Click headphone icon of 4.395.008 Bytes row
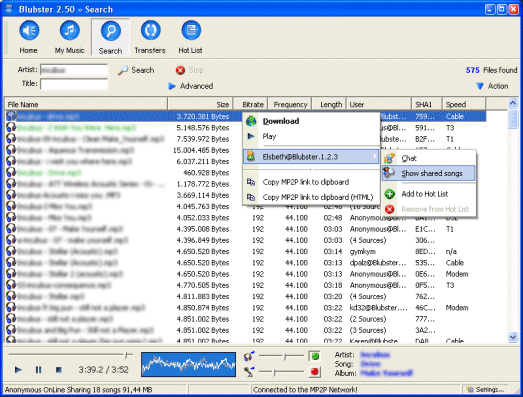Screen dimensions: 523x397 (11, 229)
